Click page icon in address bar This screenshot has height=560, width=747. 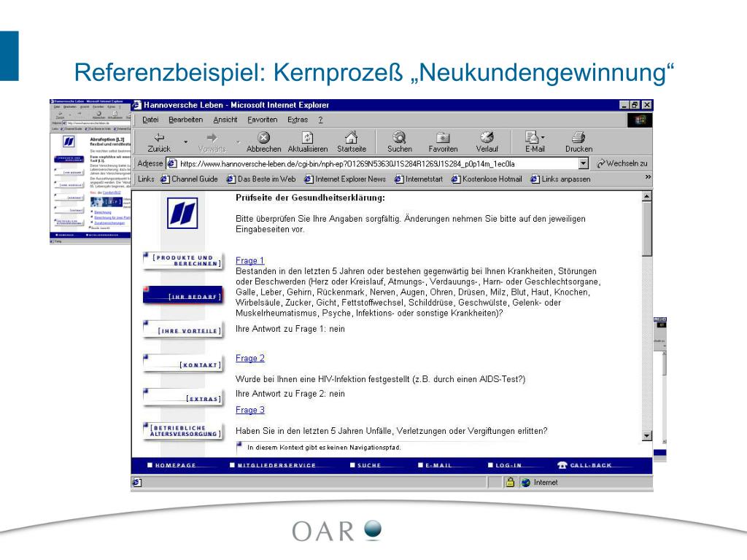pyautogui.click(x=172, y=164)
